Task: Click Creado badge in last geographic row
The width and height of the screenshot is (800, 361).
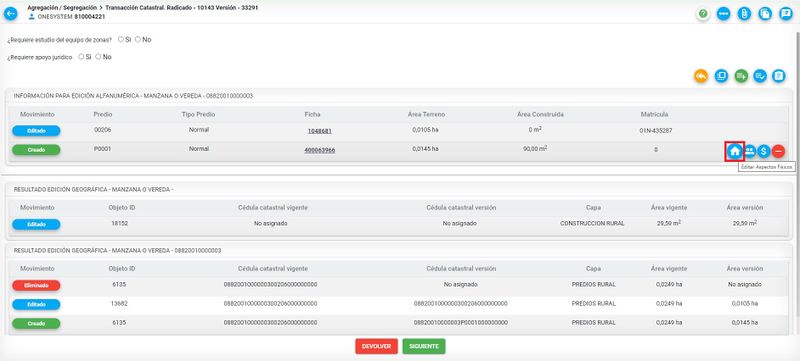Action: click(36, 323)
